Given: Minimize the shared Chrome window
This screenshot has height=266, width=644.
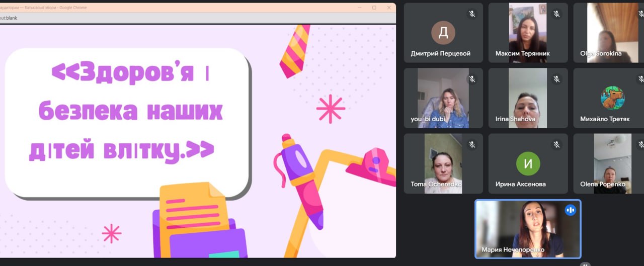Looking at the screenshot, I should 360,8.
